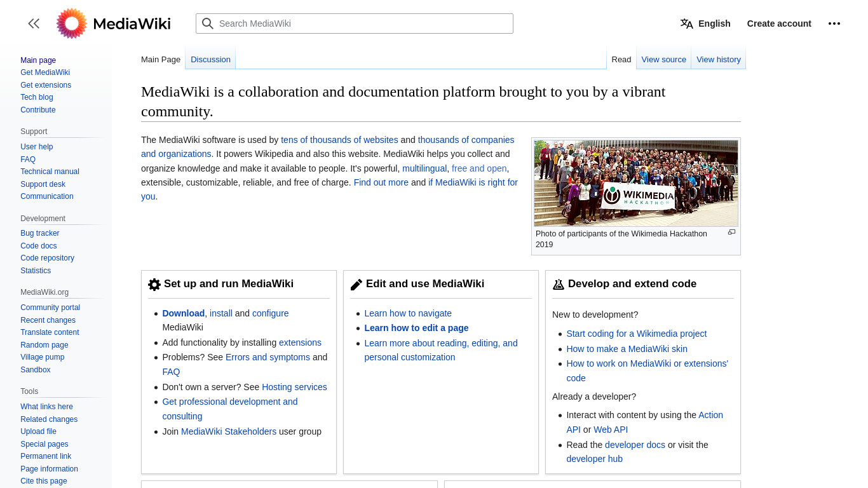868x488 pixels.
Task: Open the Bug tracker link
Action: (x=40, y=233)
